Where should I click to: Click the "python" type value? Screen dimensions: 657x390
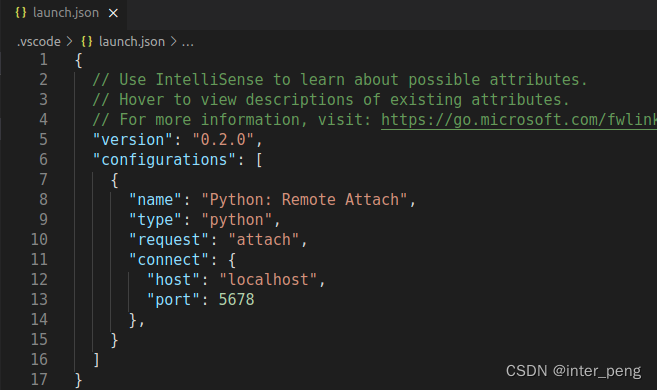tap(237, 220)
